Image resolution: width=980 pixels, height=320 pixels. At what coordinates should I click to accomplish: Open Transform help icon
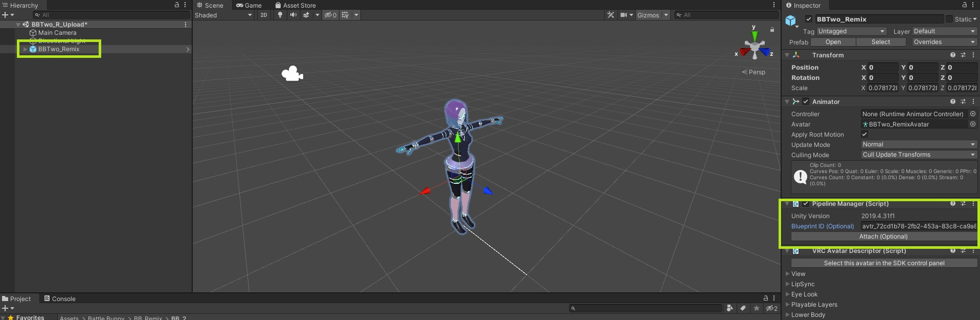coord(953,55)
